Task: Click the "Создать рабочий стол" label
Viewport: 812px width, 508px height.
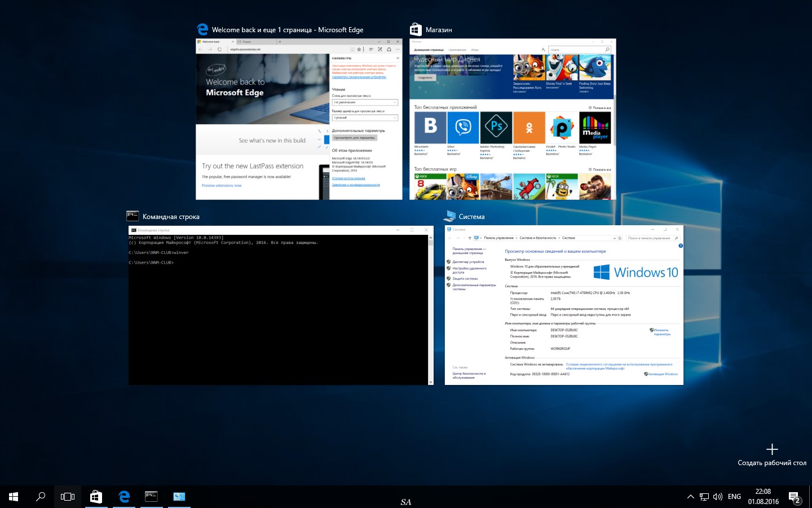Action: click(772, 463)
